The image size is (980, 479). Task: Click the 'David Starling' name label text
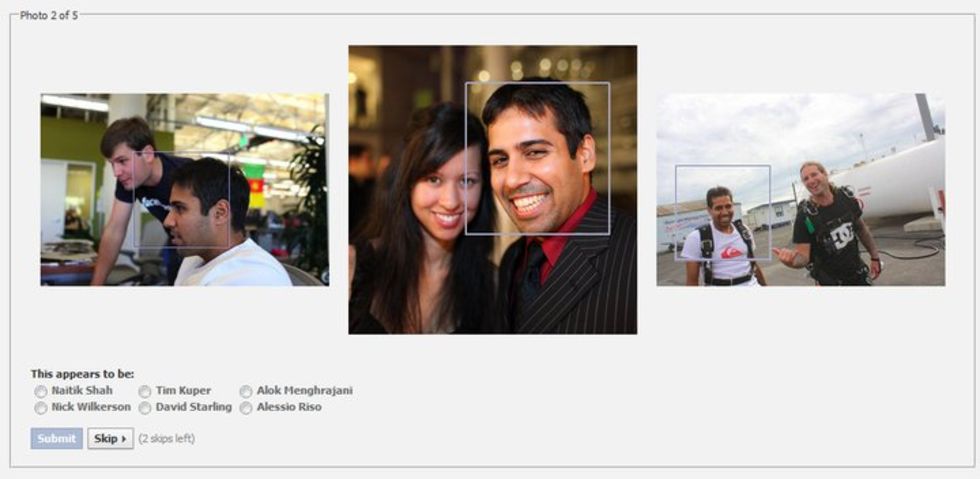pos(194,407)
